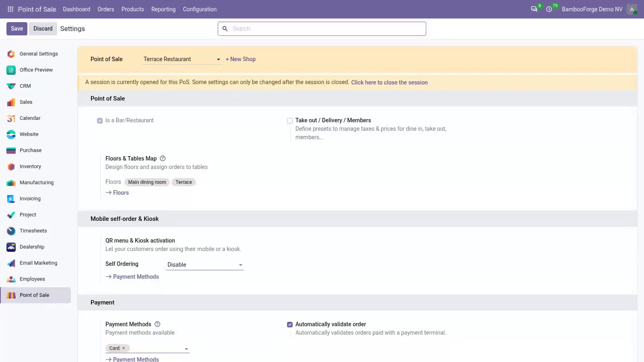Click the Manufacturing sidebar icon
Screen dimensions: 644x362
click(x=11, y=183)
